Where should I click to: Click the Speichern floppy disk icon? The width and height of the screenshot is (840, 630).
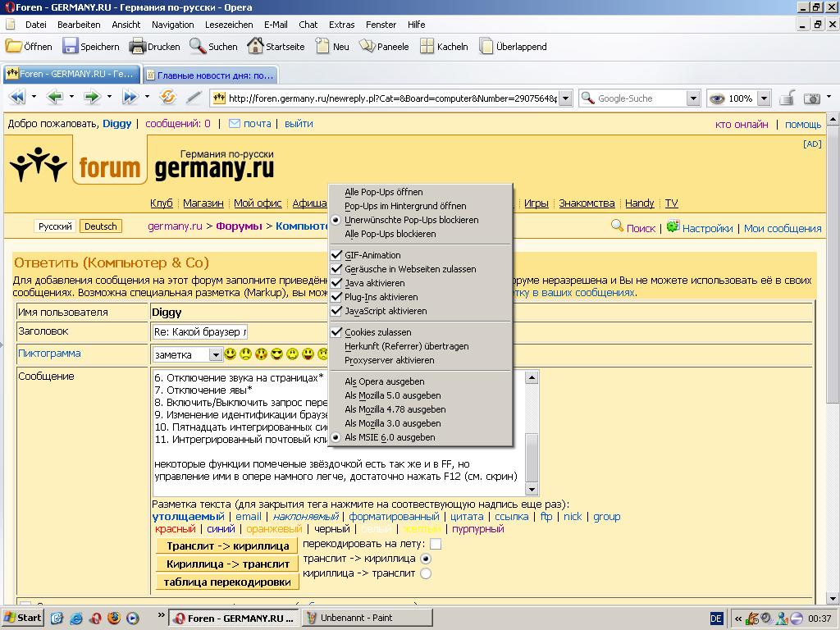[71, 46]
